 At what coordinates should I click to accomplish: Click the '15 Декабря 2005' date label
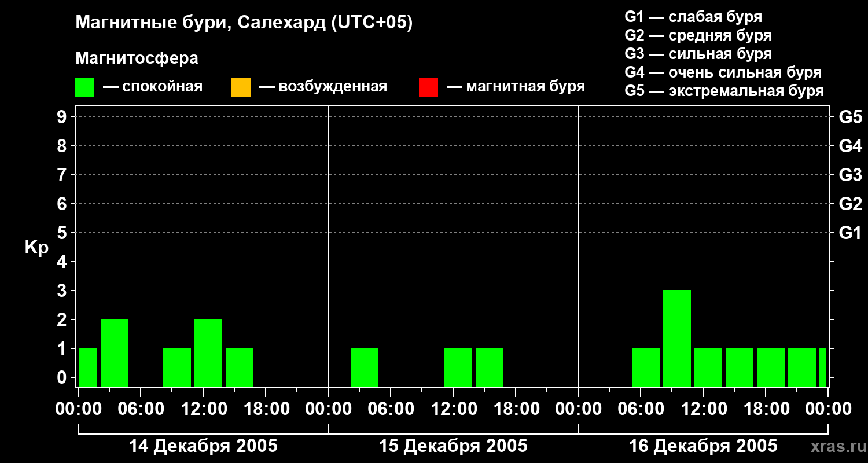pyautogui.click(x=453, y=446)
